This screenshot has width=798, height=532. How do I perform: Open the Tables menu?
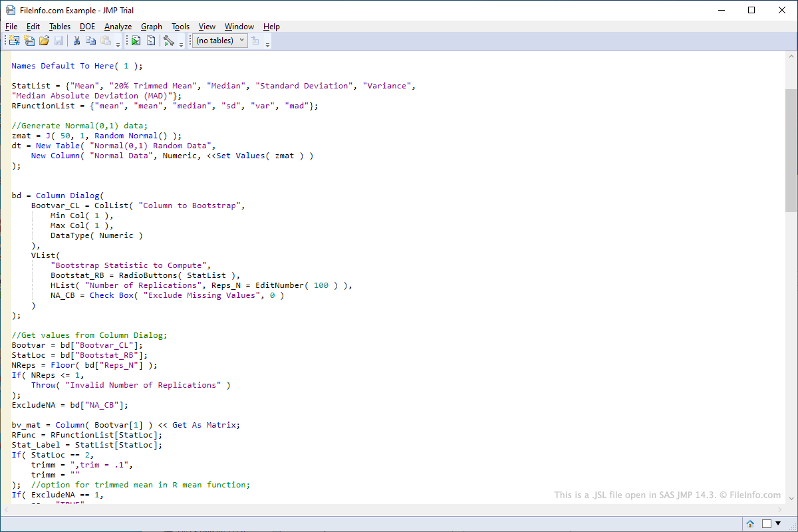click(60, 27)
